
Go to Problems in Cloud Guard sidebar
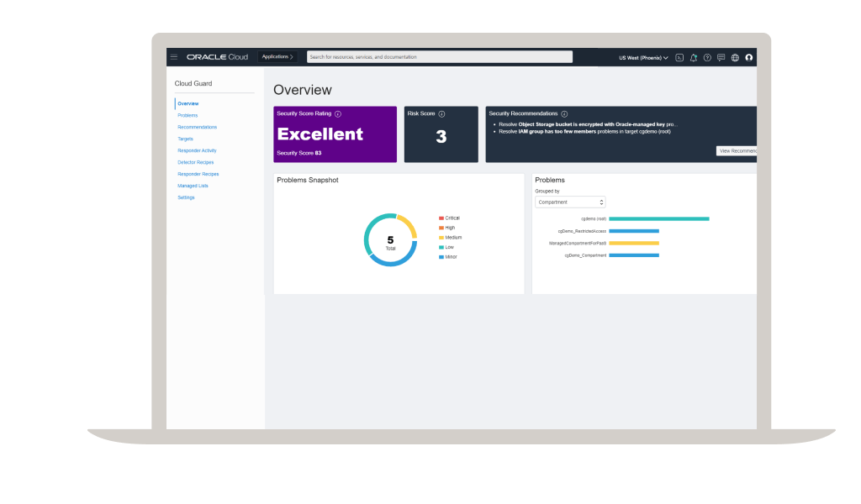188,115
